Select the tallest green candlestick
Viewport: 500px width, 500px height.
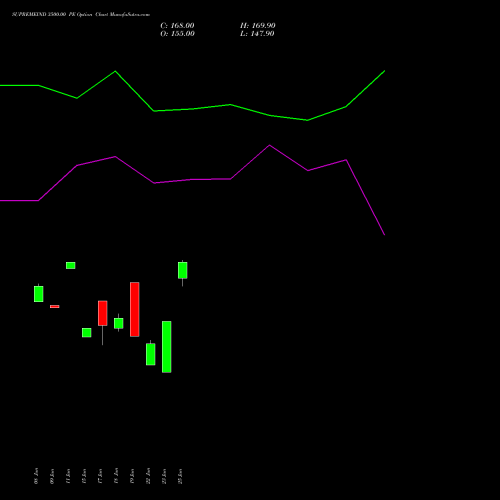[167, 347]
